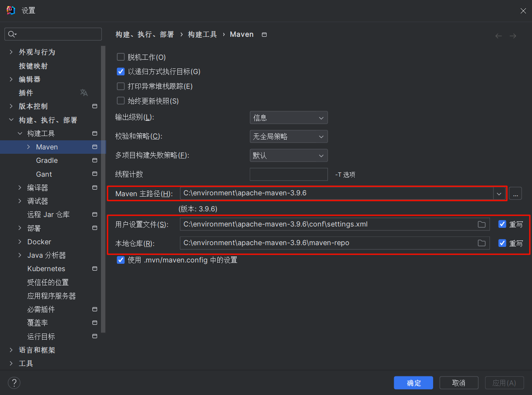Click the search magnifier icon in settings search
The height and width of the screenshot is (395, 532).
tap(11, 34)
